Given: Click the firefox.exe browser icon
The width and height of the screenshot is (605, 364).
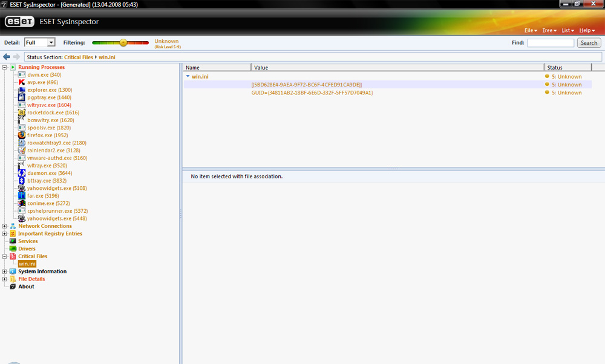Looking at the screenshot, I should coord(22,135).
